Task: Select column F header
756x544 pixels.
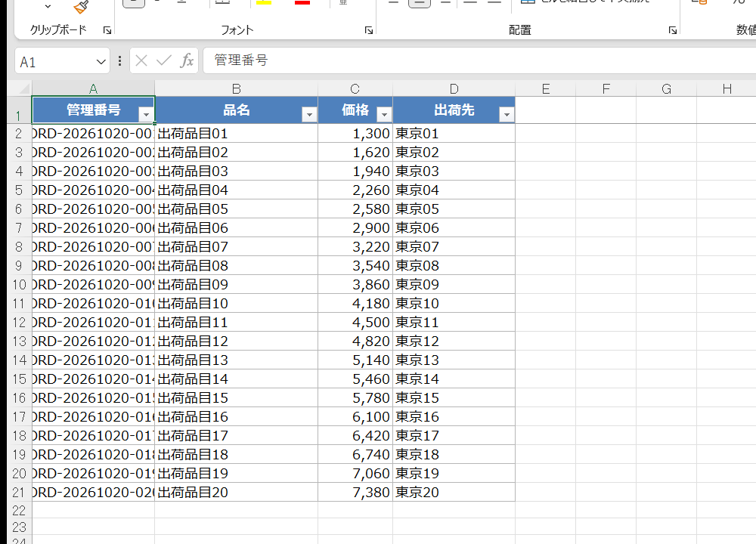Action: [606, 88]
